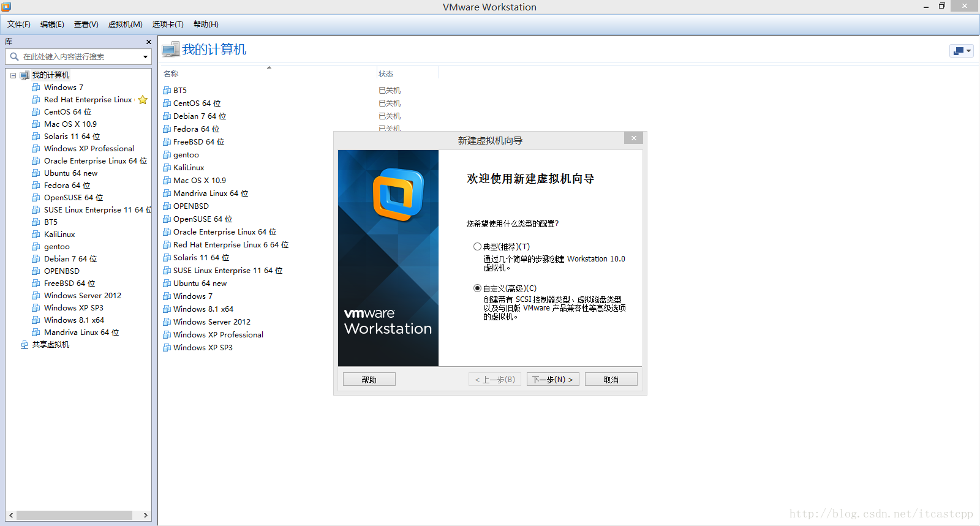Open the library search box dropdown arrow
Viewport: 980px width, 526px height.
(x=145, y=57)
